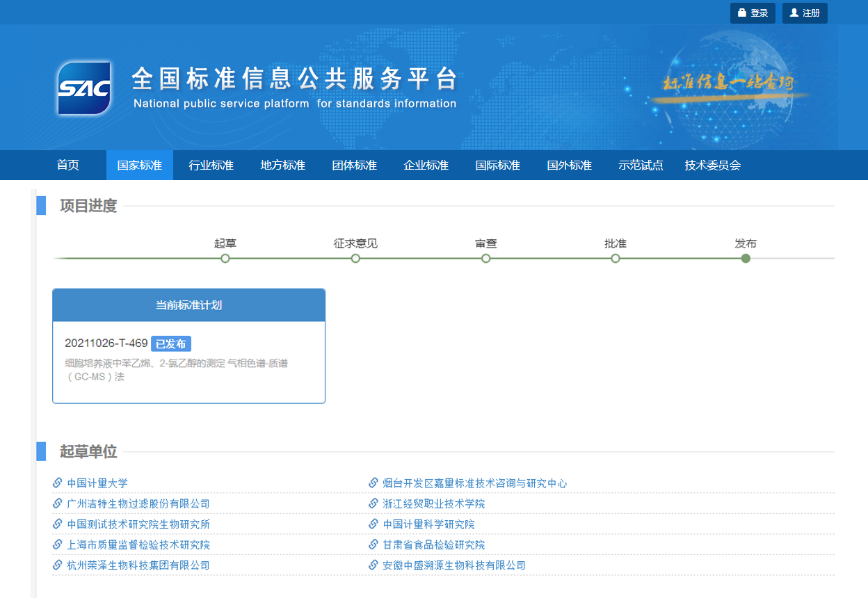Image resolution: width=868 pixels, height=598 pixels.
Task: Click the 起草 stage circle on the progress line
Action: [x=225, y=259]
